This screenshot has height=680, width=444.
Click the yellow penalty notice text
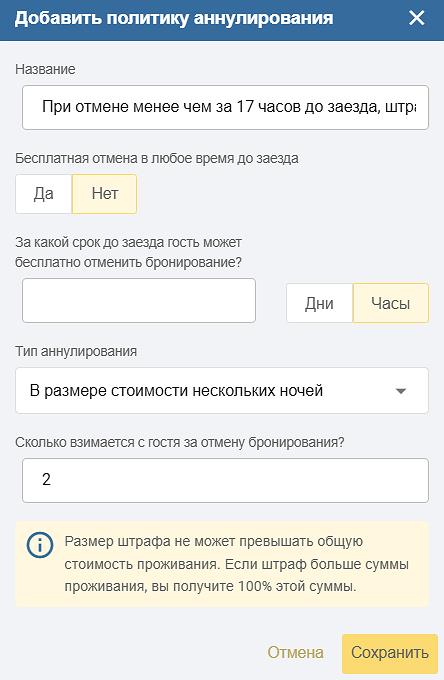(236, 564)
